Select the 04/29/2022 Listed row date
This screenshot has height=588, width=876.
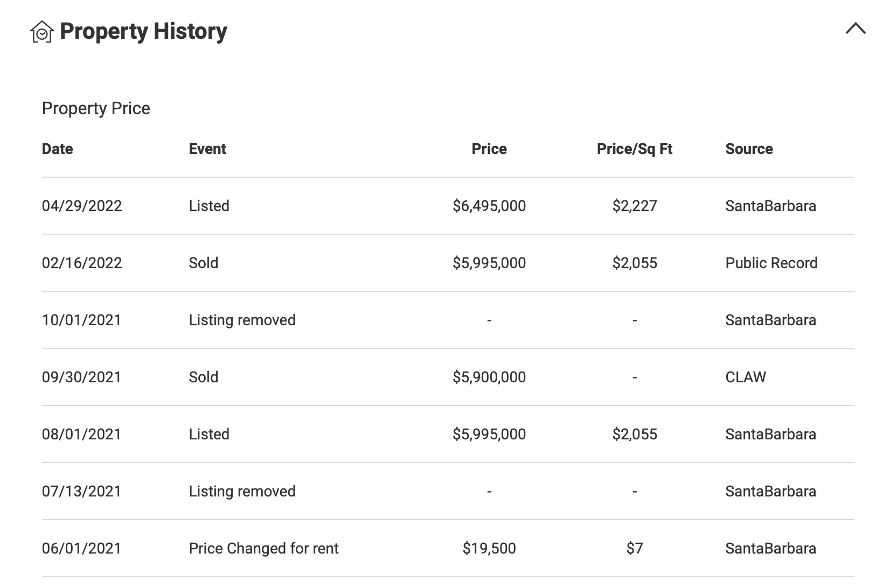click(x=82, y=206)
